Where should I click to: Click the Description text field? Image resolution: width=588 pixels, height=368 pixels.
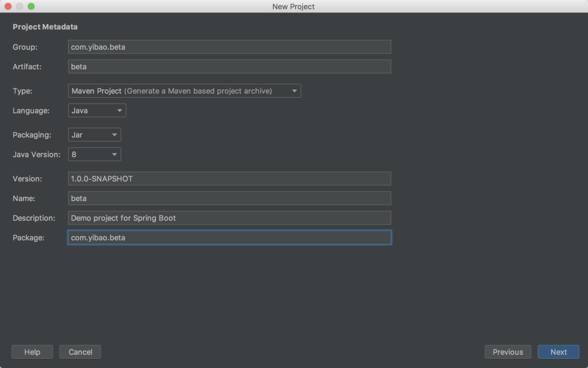pos(229,218)
